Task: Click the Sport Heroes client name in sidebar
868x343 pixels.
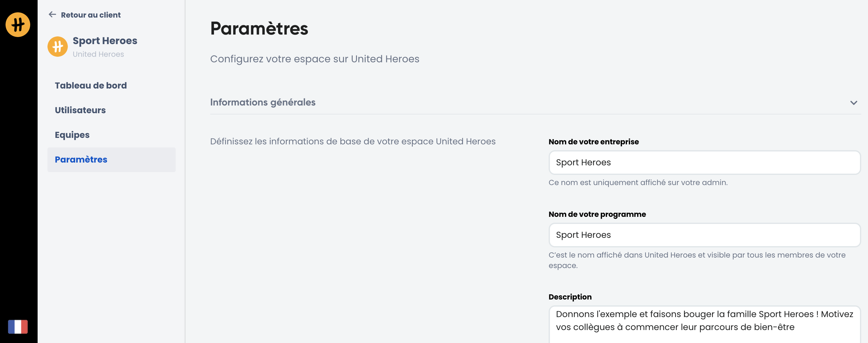Action: (105, 41)
